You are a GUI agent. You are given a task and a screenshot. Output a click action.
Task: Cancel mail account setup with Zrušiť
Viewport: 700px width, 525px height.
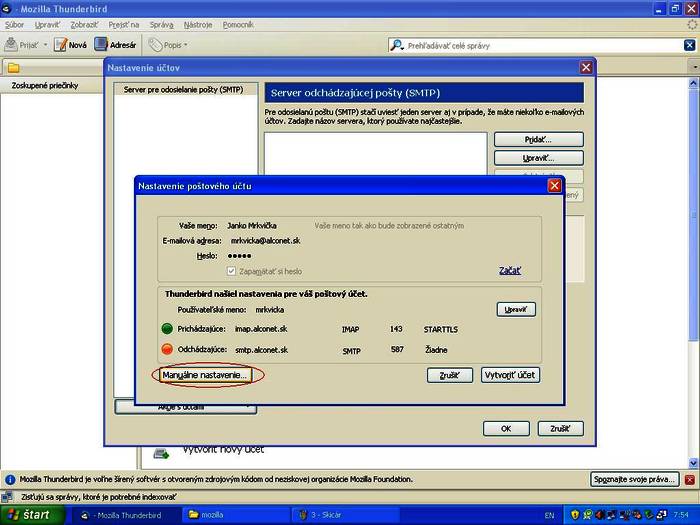[450, 375]
